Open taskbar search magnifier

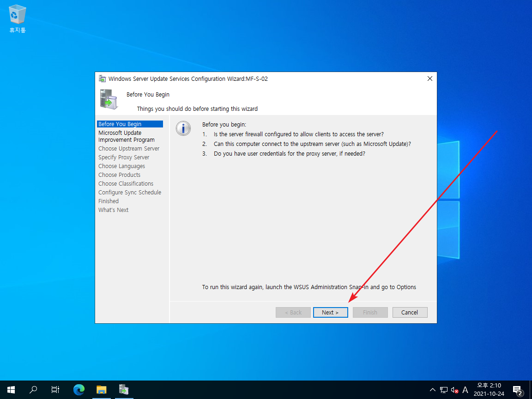coord(33,389)
